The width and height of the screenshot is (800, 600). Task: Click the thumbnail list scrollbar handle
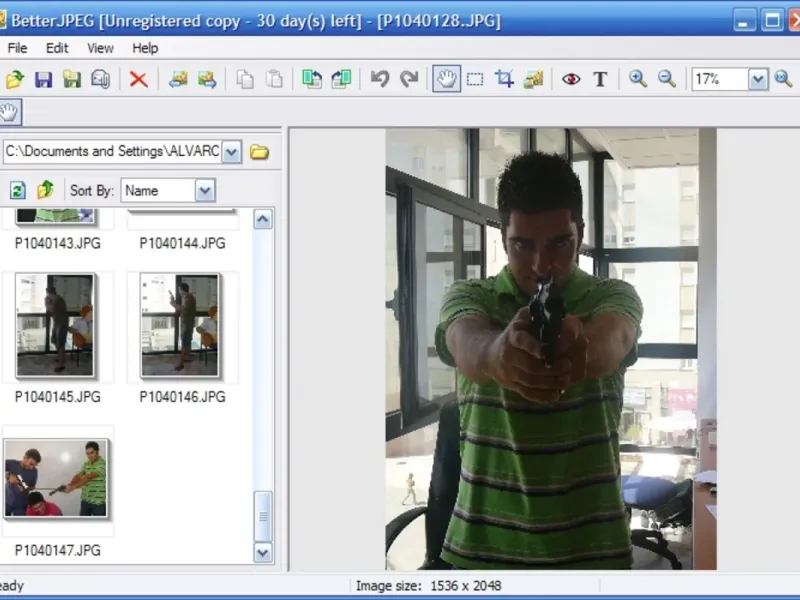tap(263, 516)
